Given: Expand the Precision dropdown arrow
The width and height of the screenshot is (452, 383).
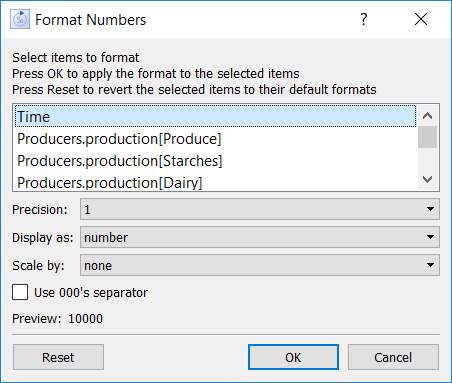Looking at the screenshot, I should [x=430, y=209].
